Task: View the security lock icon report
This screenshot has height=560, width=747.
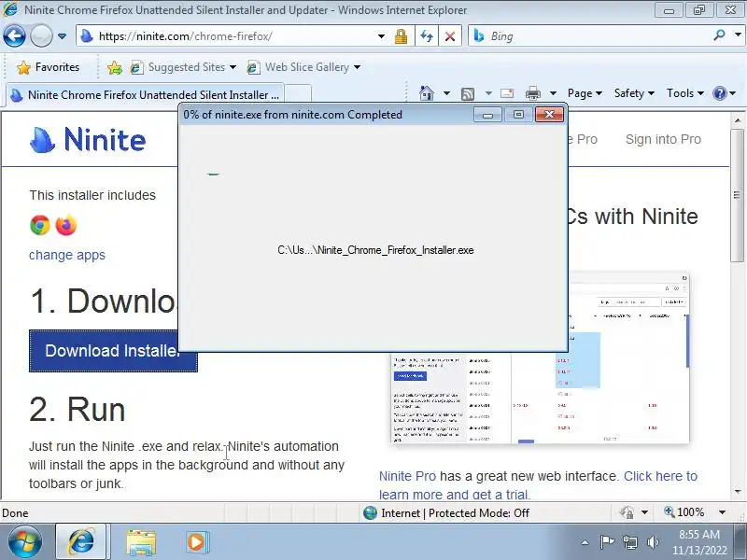Action: 401,36
